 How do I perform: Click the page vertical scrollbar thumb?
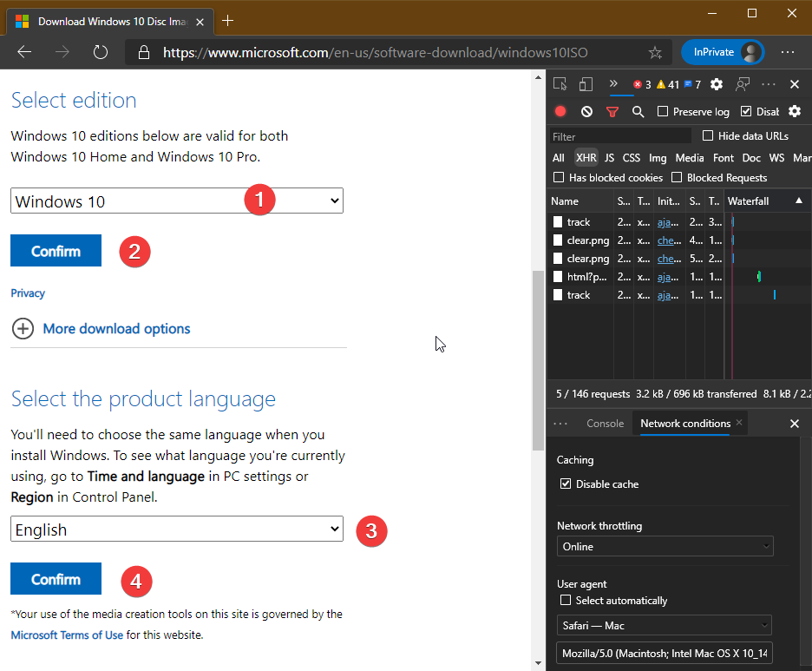[538, 360]
